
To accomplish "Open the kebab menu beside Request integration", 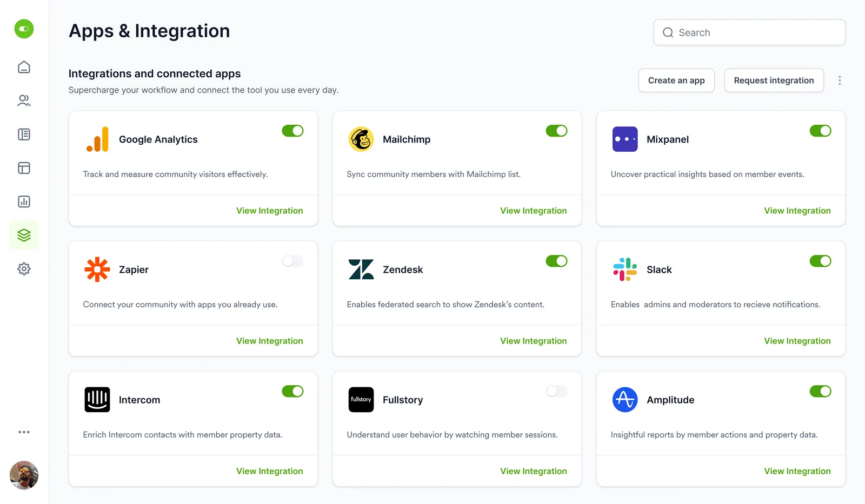I will point(840,80).
